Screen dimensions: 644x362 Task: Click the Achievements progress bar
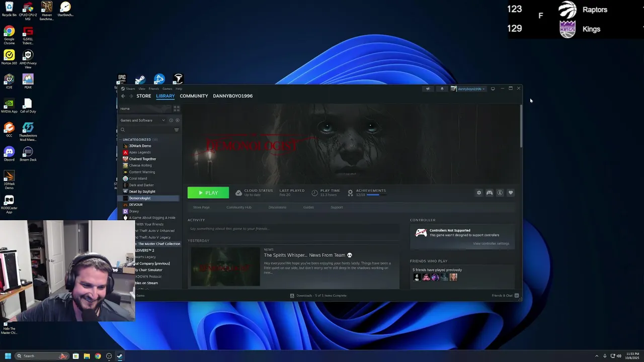(x=377, y=195)
